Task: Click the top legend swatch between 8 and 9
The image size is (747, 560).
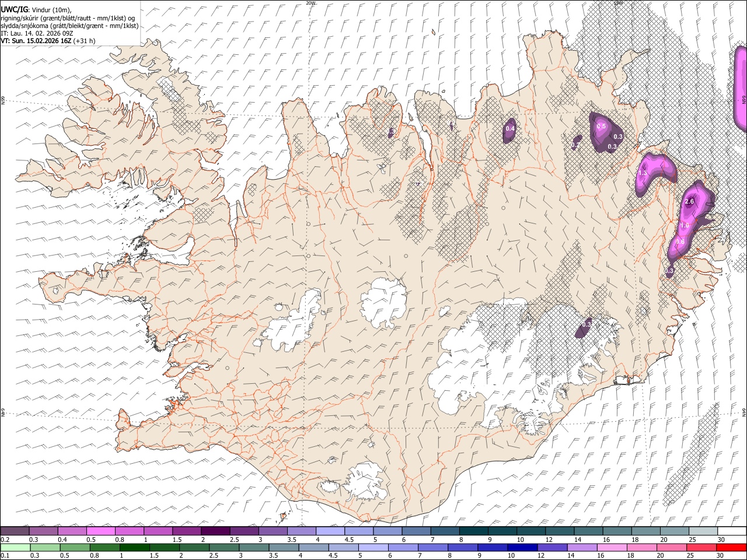Action: point(473,531)
